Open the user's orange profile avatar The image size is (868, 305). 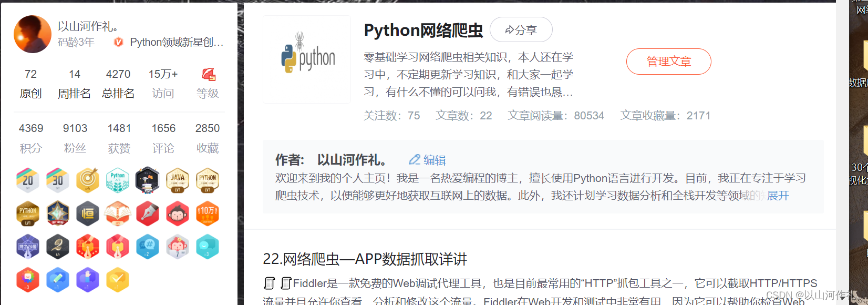click(x=33, y=34)
